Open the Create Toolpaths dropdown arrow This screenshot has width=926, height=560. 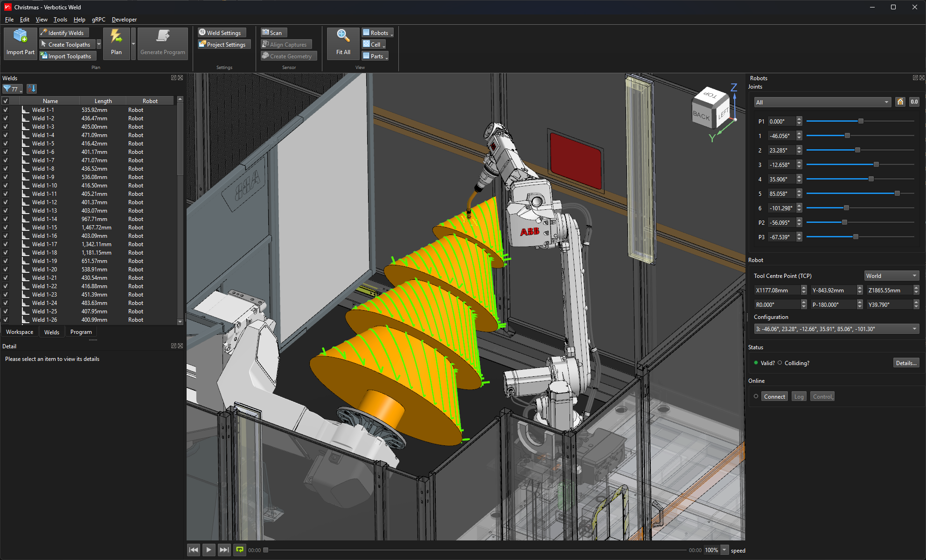[x=98, y=44]
